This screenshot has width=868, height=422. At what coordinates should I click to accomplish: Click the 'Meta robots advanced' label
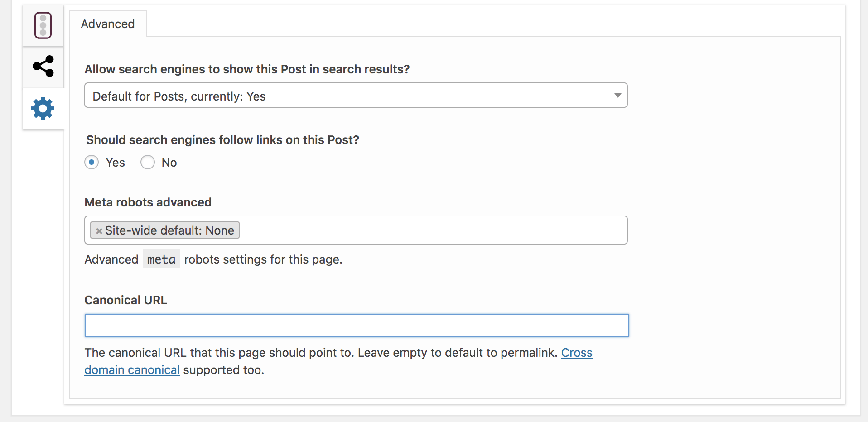pos(148,202)
